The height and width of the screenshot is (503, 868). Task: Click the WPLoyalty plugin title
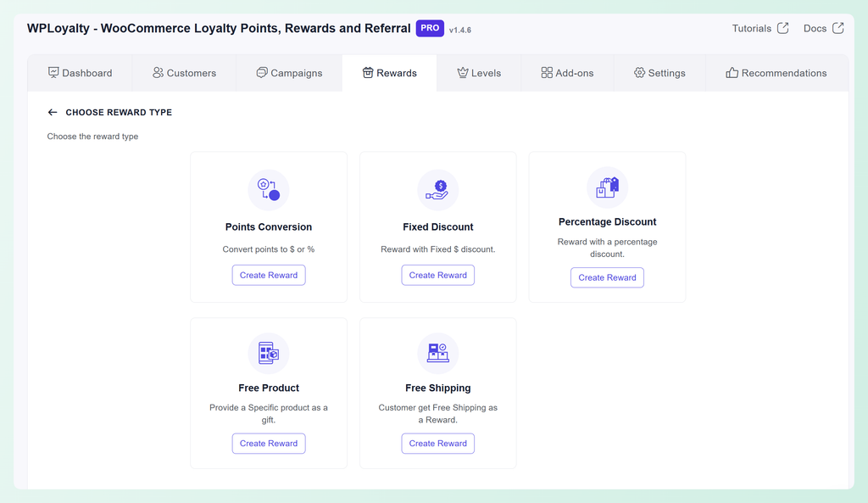tap(219, 28)
